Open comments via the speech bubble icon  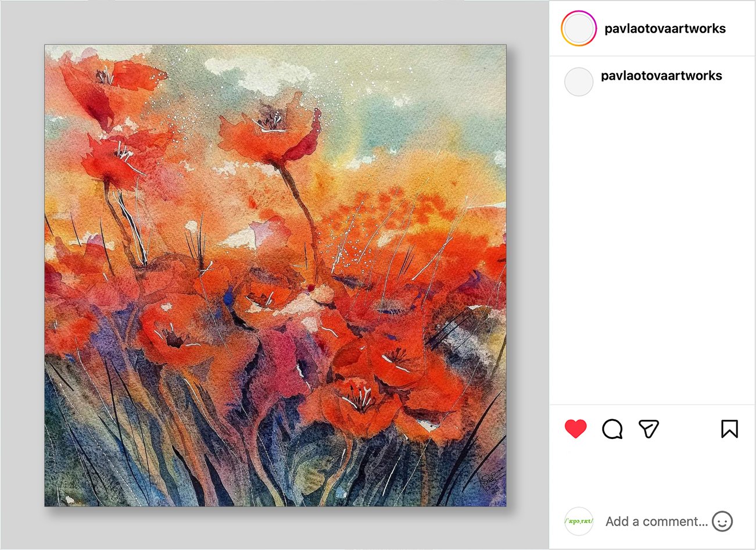[612, 429]
